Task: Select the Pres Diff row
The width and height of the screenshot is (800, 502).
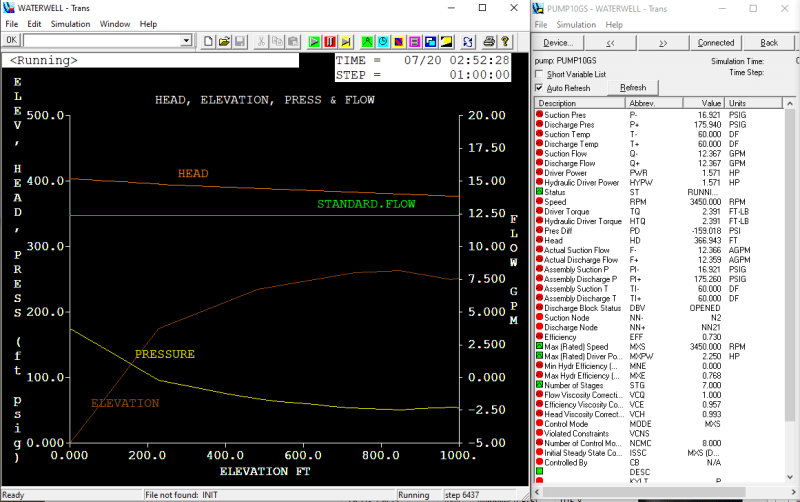Action: [x=658, y=231]
